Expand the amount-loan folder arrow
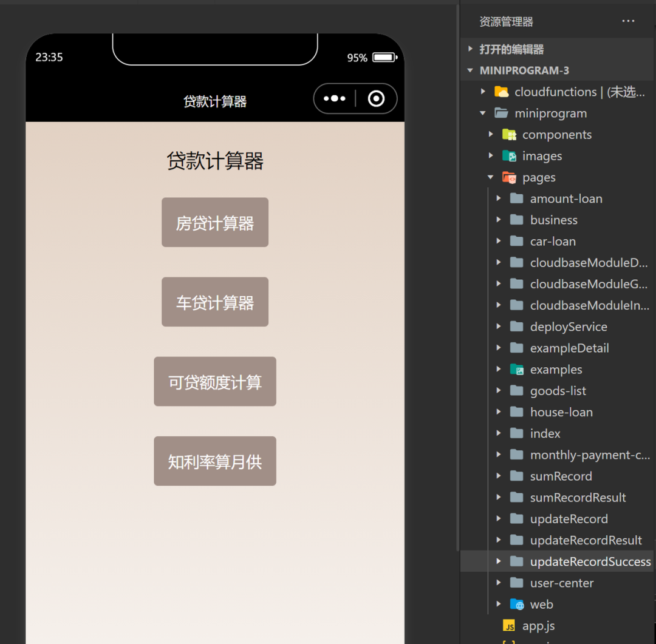Screen dimensions: 656x644 (499, 198)
